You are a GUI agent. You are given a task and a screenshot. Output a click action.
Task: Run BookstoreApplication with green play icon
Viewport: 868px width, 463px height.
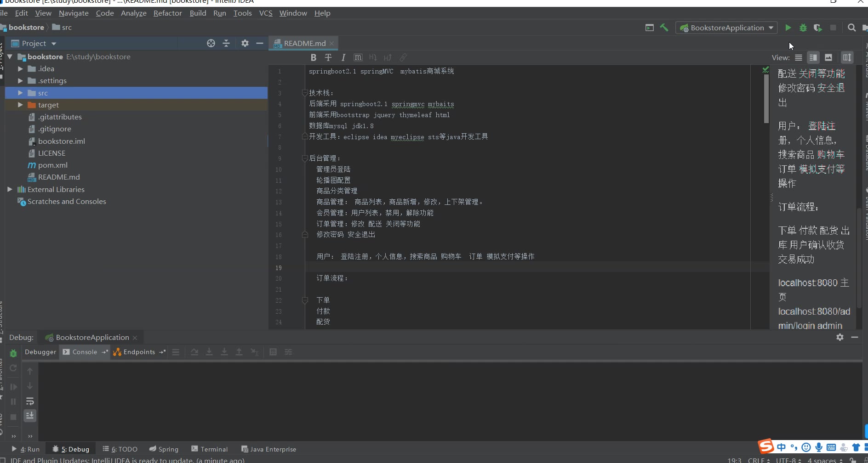[x=788, y=28]
